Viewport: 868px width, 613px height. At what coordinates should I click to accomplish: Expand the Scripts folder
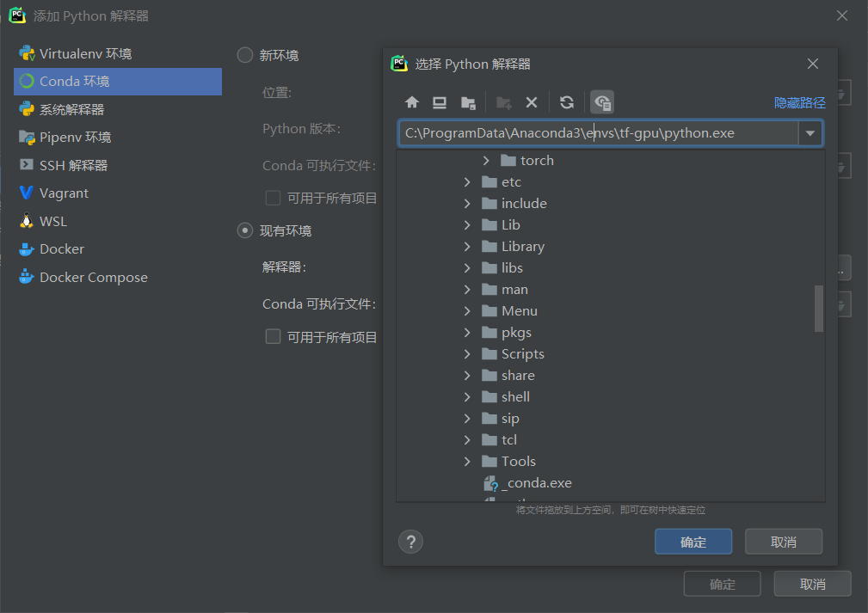pyautogui.click(x=467, y=353)
